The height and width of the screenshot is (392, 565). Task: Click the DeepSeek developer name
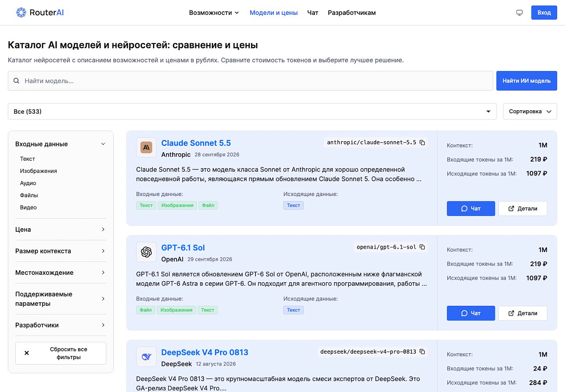[177, 364]
